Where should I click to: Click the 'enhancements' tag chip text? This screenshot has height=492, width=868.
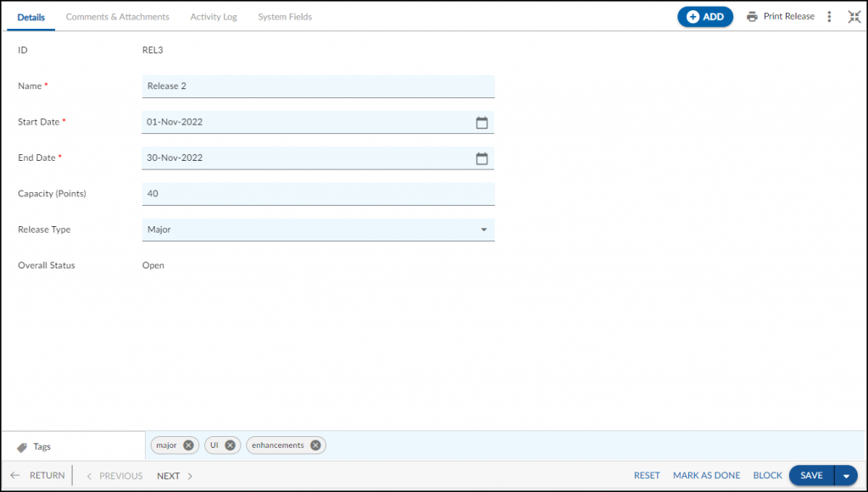coord(278,445)
